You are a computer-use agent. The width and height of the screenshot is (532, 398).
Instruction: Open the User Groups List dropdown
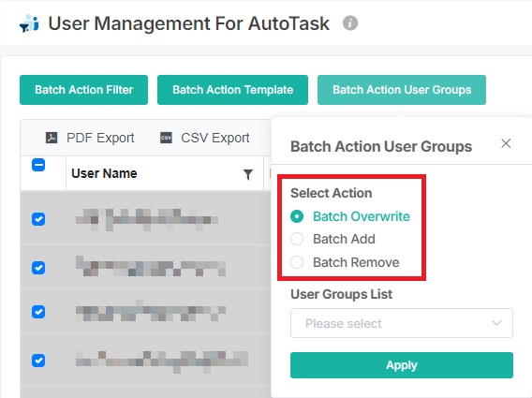point(402,323)
